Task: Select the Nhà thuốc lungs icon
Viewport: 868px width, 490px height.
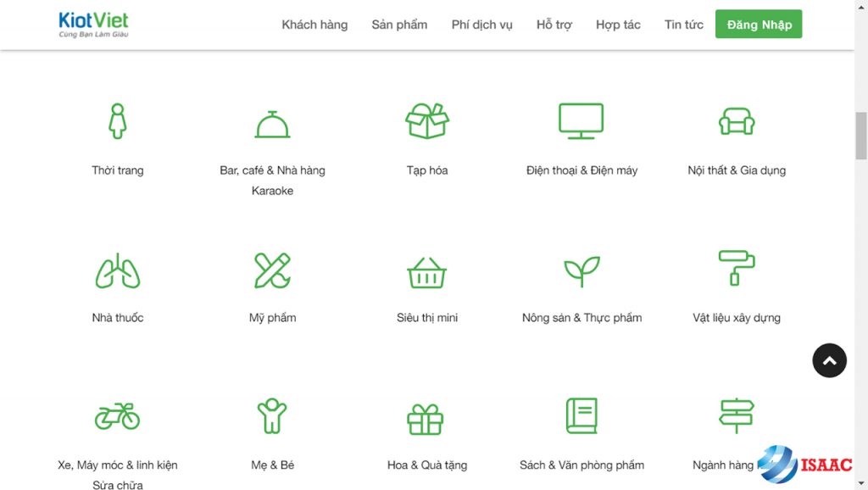Action: click(117, 270)
